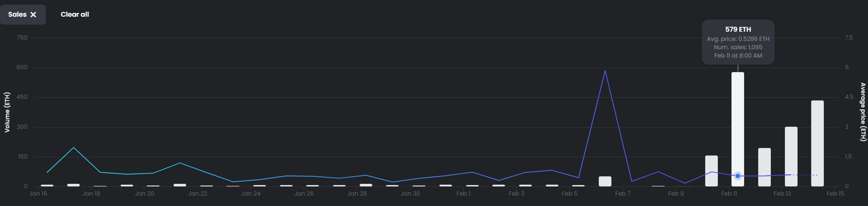Click the 7.5 average price axis value

pos(849,38)
